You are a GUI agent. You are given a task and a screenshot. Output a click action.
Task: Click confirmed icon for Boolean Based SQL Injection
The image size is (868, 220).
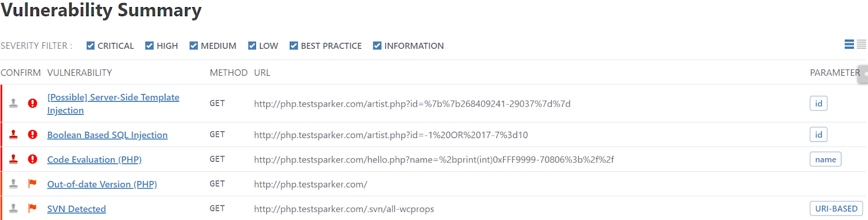coord(14,134)
